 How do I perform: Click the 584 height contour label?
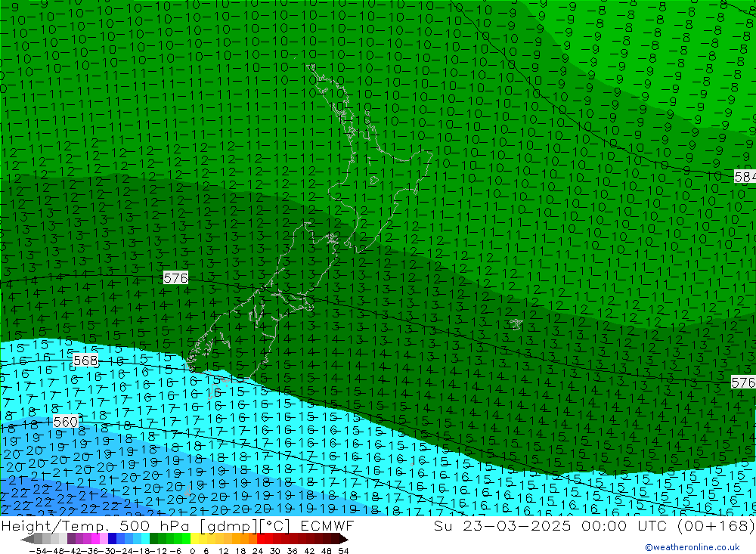[745, 177]
